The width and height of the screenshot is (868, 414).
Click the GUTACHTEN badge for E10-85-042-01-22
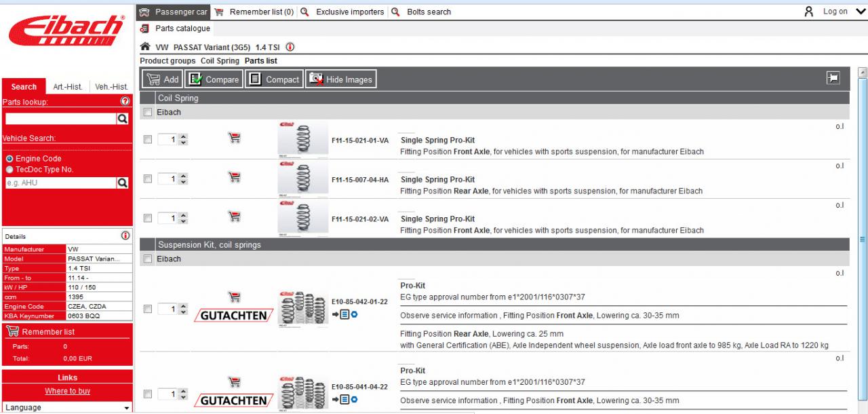[234, 316]
